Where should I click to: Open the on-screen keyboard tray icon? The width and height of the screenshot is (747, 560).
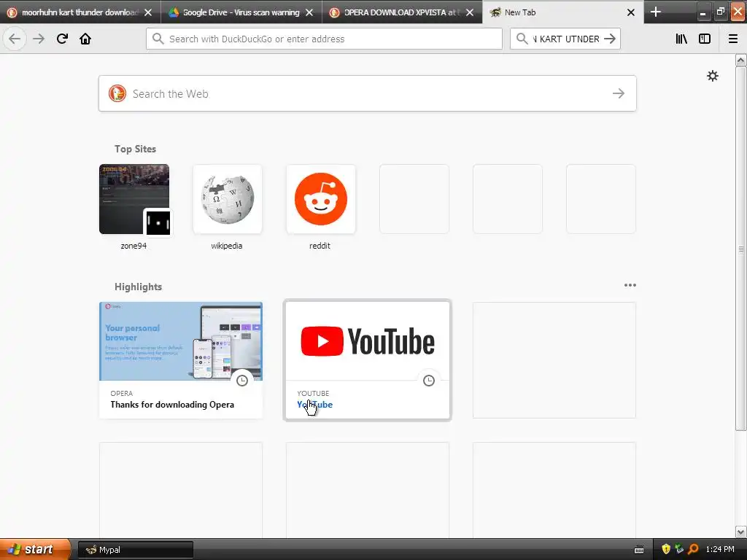[x=639, y=550]
